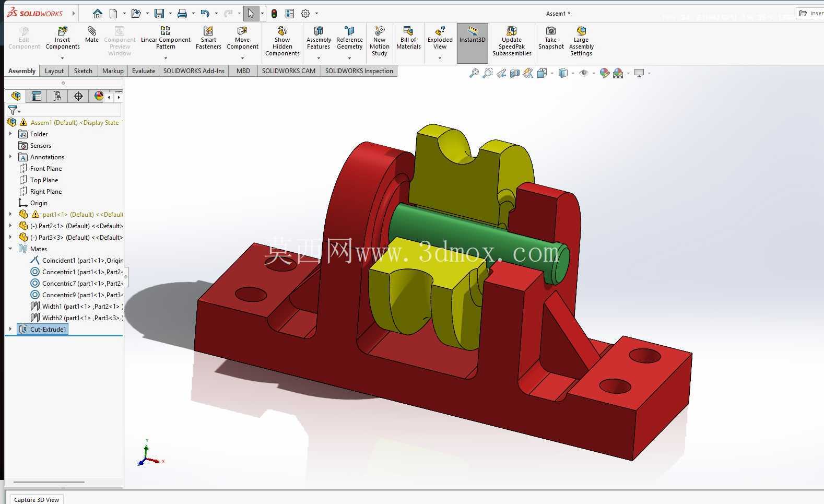
Task: Switch to the Layout tab
Action: [x=54, y=71]
